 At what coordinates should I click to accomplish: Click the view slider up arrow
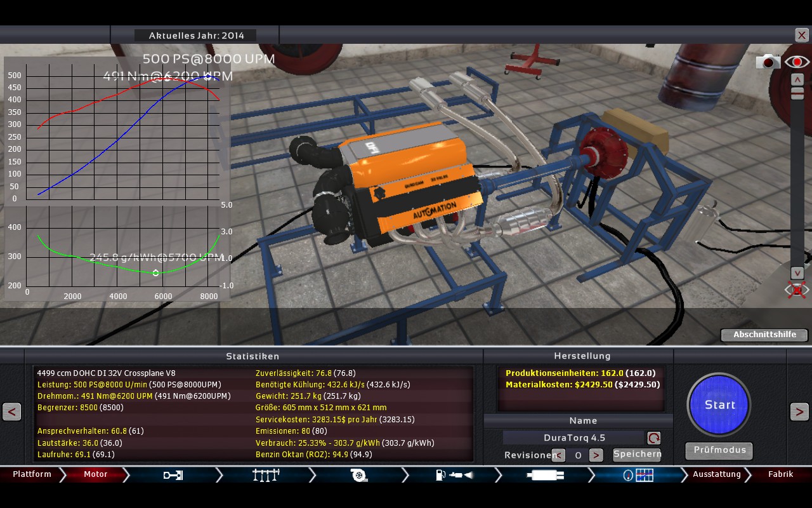tap(797, 79)
